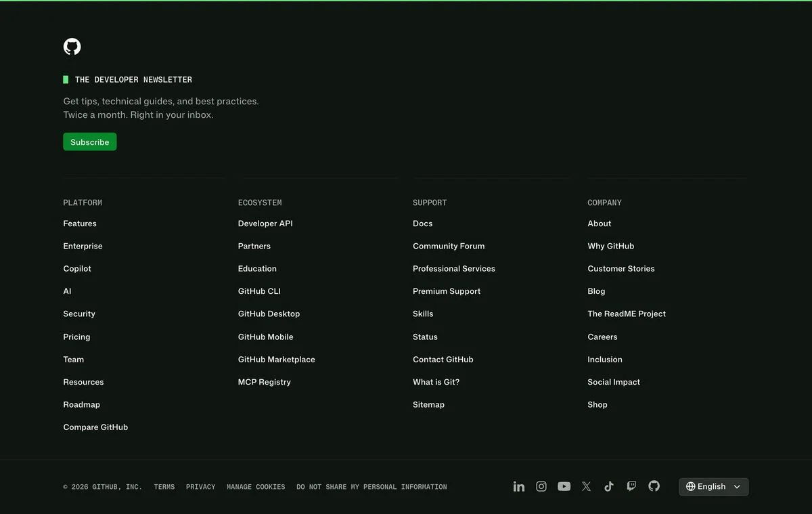Check the Status link
Image resolution: width=812 pixels, height=514 pixels.
tap(425, 337)
